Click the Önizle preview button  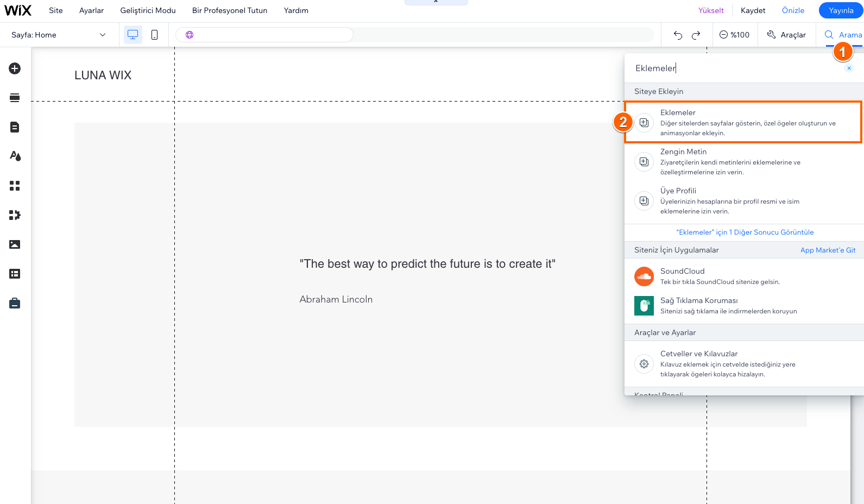pos(793,10)
